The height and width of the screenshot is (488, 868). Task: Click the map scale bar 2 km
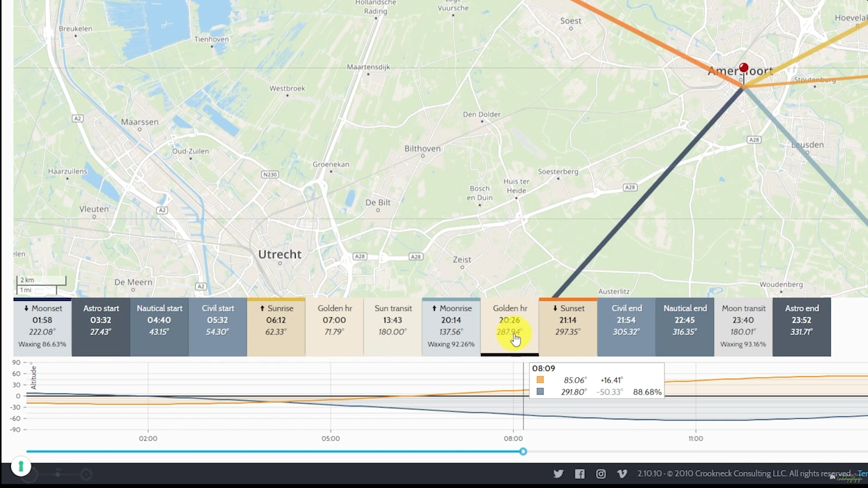click(x=41, y=280)
